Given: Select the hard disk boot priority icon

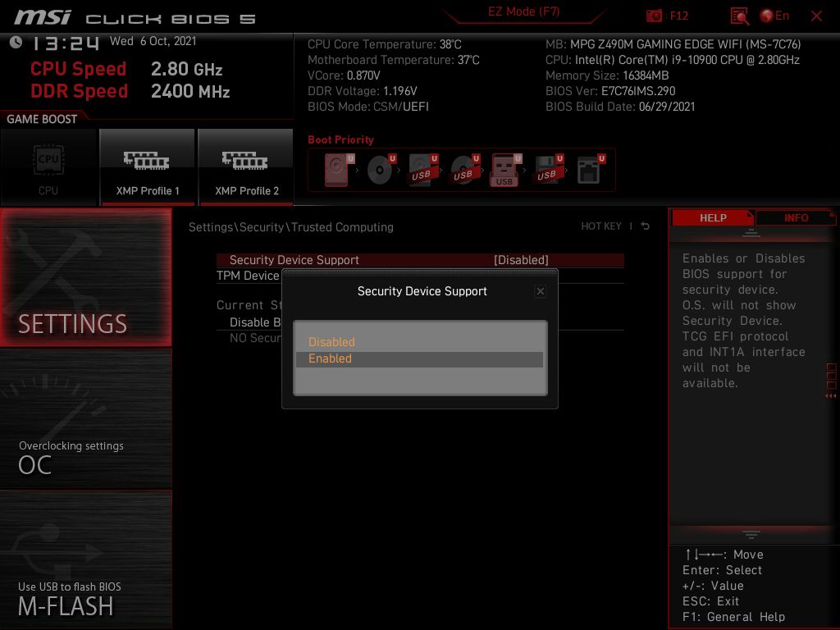Looking at the screenshot, I should (x=339, y=170).
